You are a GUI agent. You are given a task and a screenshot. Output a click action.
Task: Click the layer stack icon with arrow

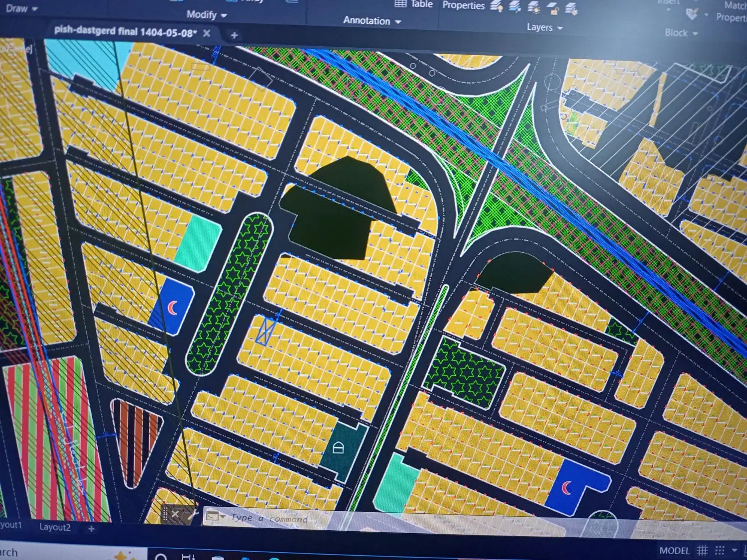[x=515, y=6]
